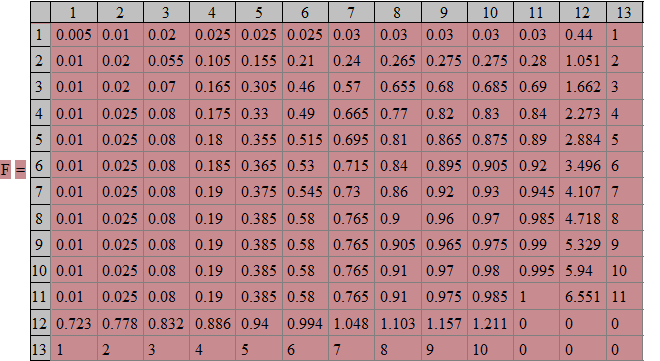Select the cell showing 0.945
This screenshot has height=361, width=660.
[537, 191]
